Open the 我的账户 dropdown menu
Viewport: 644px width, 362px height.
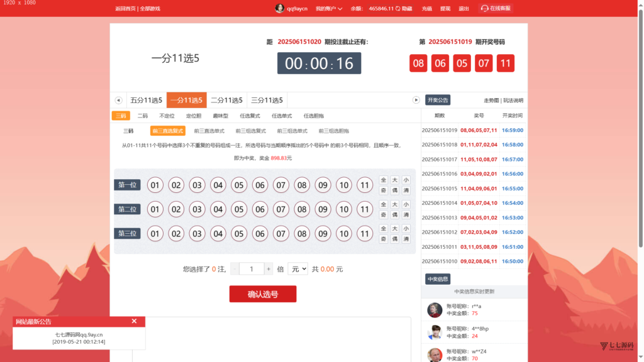click(x=328, y=8)
